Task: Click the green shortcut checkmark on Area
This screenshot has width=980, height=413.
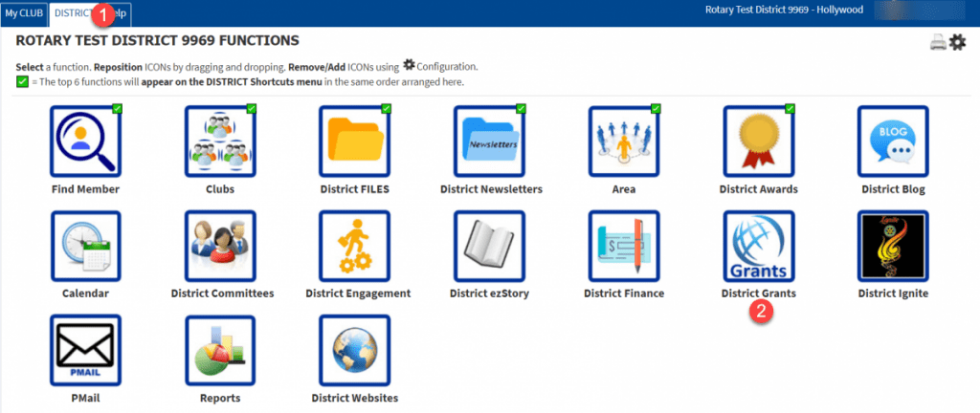Action: tap(655, 109)
